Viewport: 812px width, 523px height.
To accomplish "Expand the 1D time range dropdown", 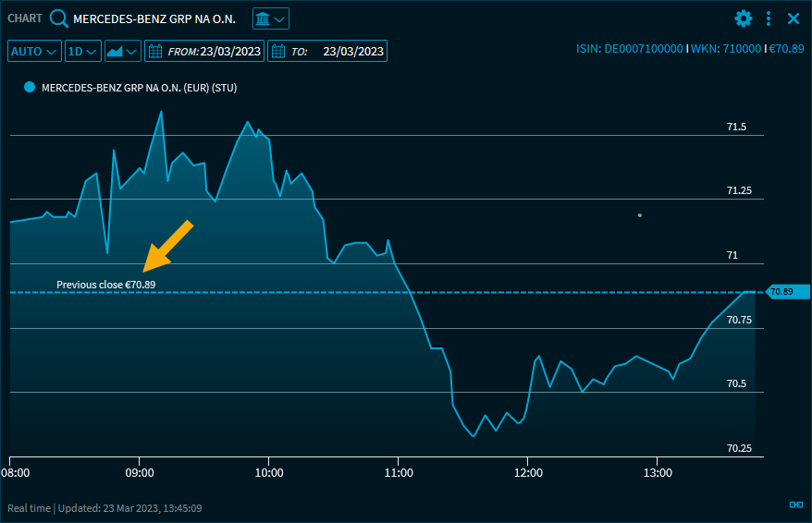I will click(x=83, y=52).
